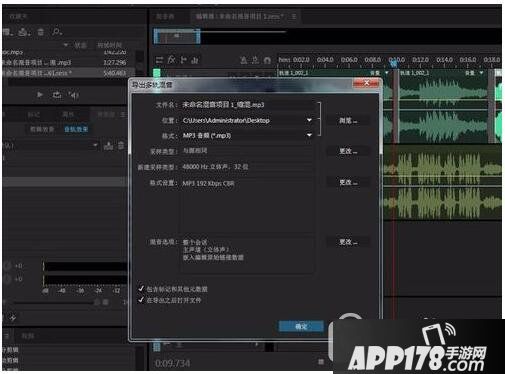Toggle the metronome icon left of timeline ruler
Viewport: 505px width, 374px height.
tap(244, 60)
